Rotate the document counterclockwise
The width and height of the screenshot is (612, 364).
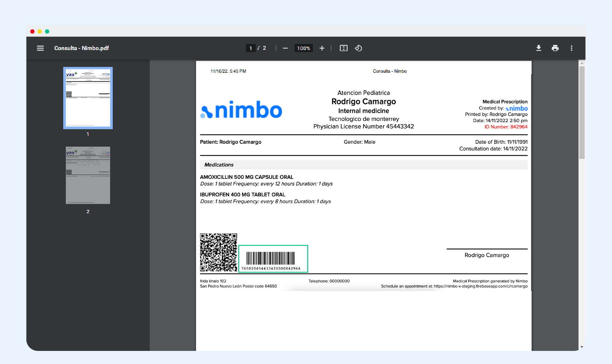tap(358, 48)
